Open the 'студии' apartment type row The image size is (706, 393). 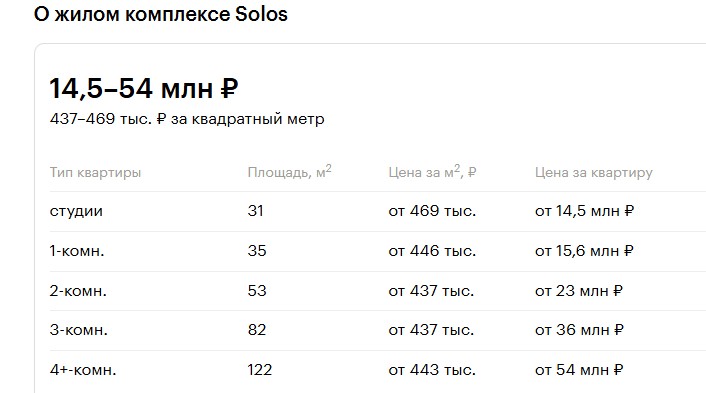378,211
